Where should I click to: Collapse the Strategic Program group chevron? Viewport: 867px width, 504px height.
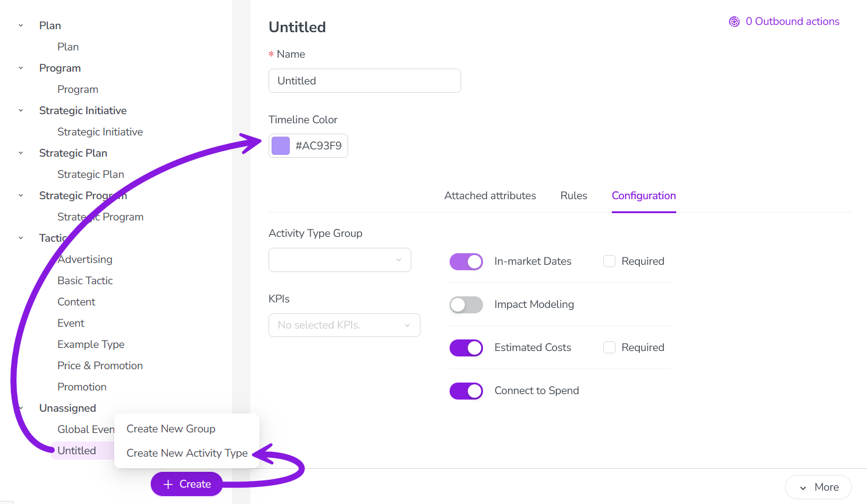pyautogui.click(x=21, y=196)
